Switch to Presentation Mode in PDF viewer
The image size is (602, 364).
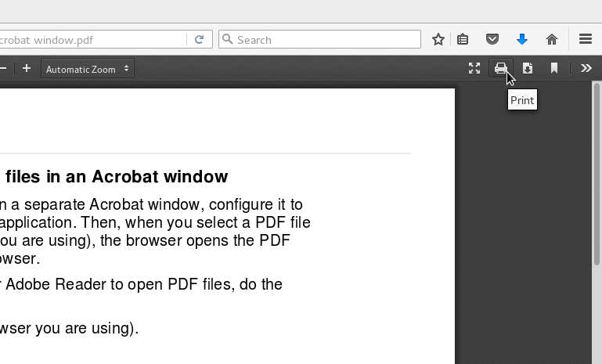[x=474, y=69]
